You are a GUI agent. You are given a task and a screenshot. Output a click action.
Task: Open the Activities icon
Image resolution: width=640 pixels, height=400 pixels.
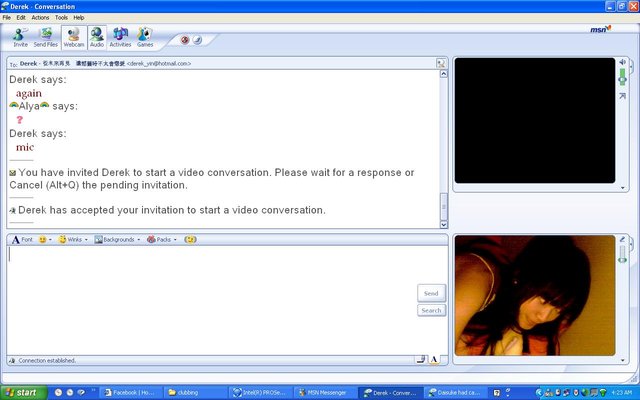coord(120,37)
